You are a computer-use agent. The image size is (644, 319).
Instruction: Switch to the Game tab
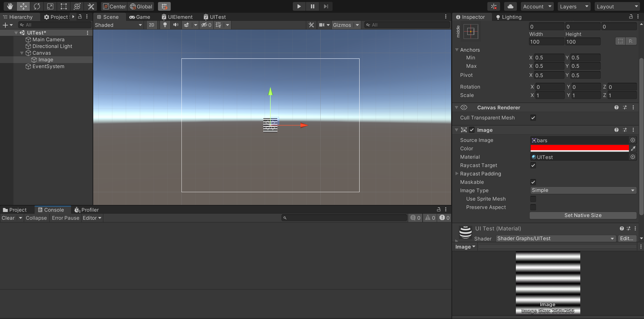click(140, 17)
